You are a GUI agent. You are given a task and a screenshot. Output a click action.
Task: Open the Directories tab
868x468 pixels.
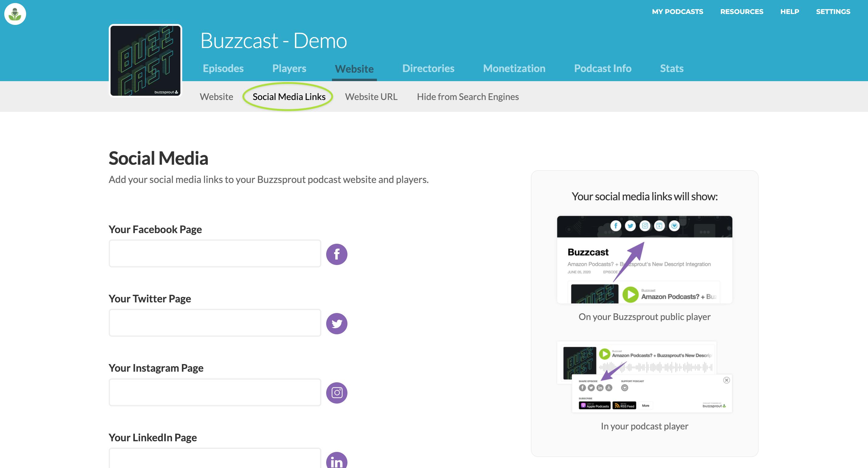(x=428, y=68)
